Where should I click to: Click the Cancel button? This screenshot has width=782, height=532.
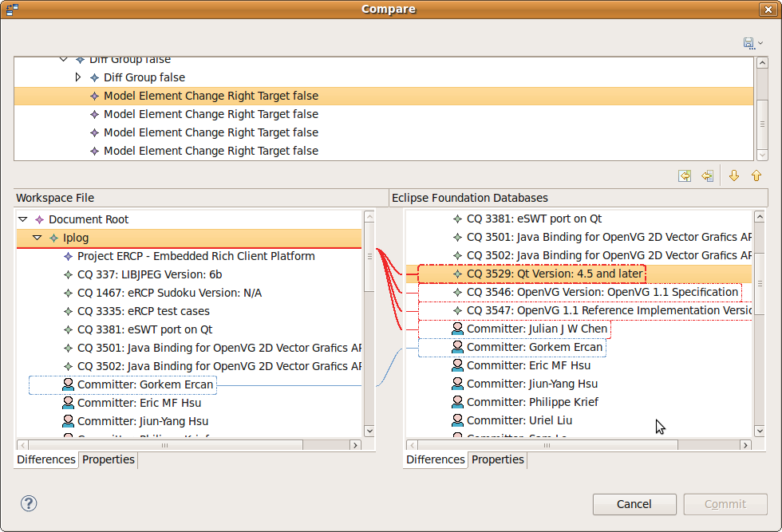click(x=634, y=504)
